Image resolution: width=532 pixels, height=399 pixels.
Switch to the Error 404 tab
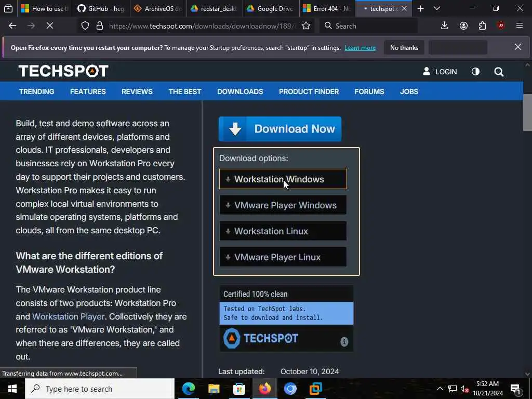[327, 8]
